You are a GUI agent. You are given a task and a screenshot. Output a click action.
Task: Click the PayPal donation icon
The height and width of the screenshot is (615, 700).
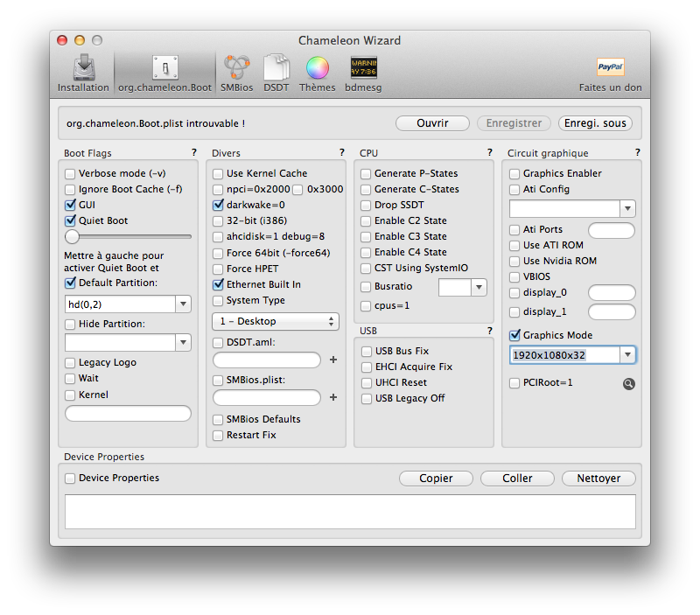[610, 67]
